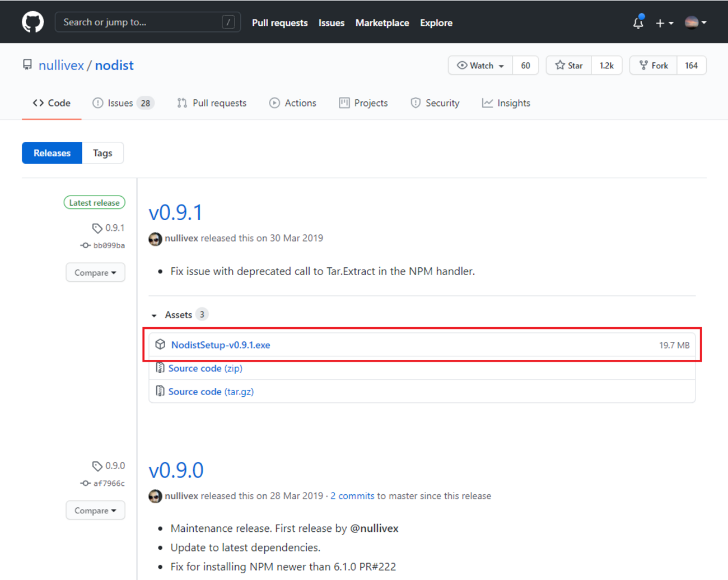Viewport: 728px width, 580px height.
Task: Focus the Search or jump to field
Action: pos(141,22)
